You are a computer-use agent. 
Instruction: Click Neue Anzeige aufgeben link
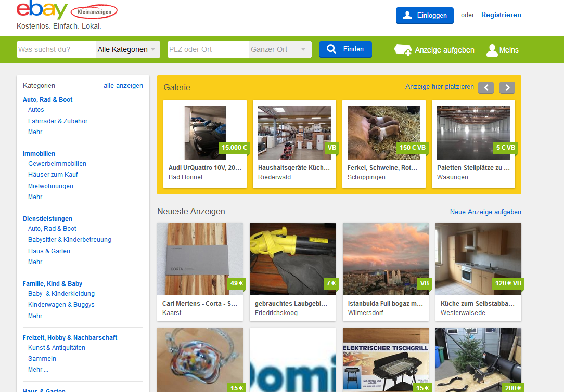pyautogui.click(x=485, y=212)
